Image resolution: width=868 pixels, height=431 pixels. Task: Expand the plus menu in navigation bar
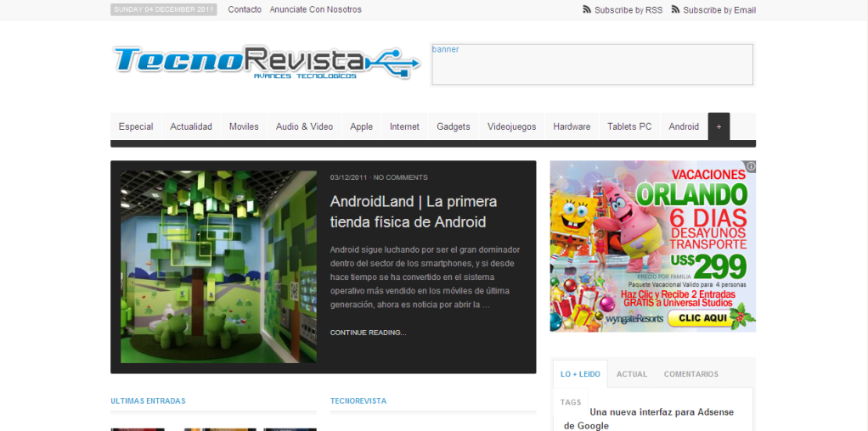[x=719, y=126]
